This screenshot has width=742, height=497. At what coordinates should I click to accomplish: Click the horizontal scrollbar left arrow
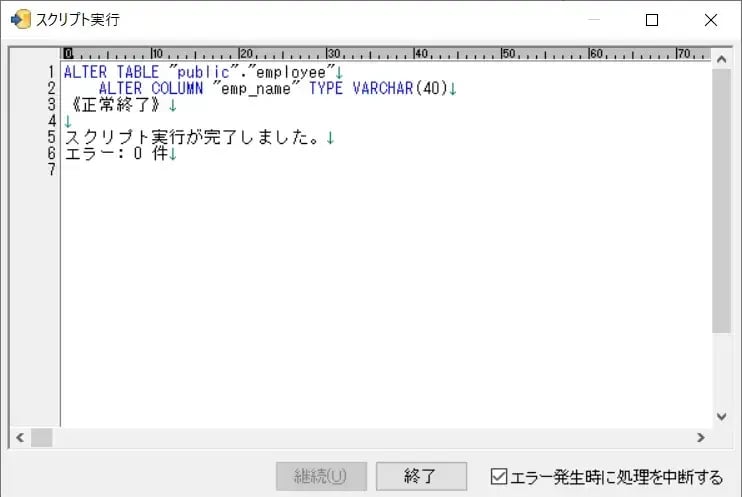point(20,438)
